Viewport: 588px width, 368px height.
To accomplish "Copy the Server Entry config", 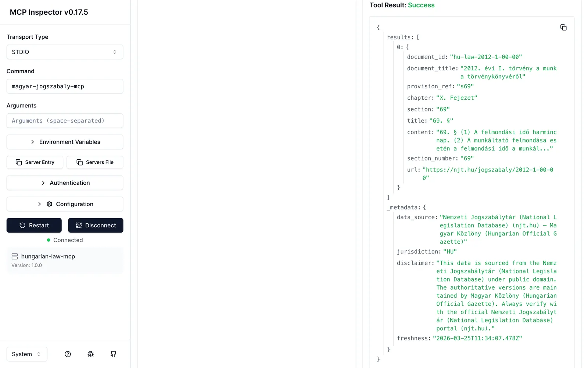I will click(35, 162).
